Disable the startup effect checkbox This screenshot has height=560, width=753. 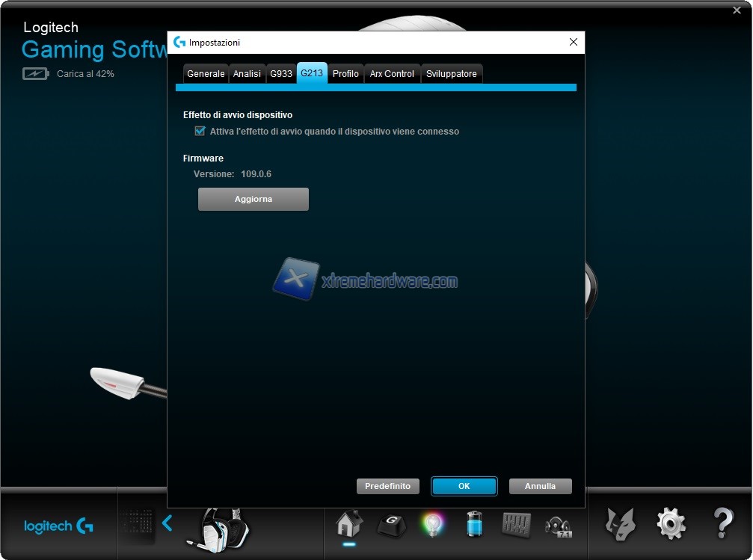point(200,131)
